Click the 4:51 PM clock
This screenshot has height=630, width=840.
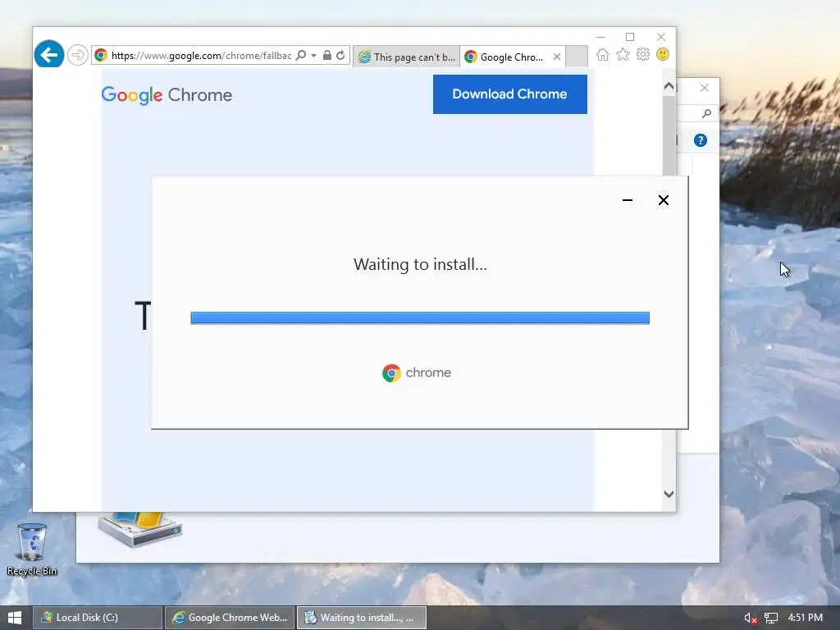tap(806, 618)
